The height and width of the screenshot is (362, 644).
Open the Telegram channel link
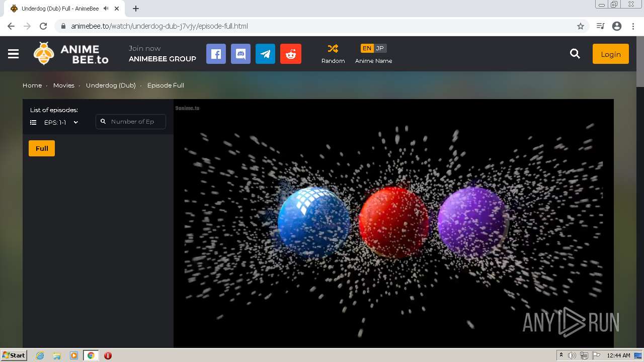click(x=265, y=54)
